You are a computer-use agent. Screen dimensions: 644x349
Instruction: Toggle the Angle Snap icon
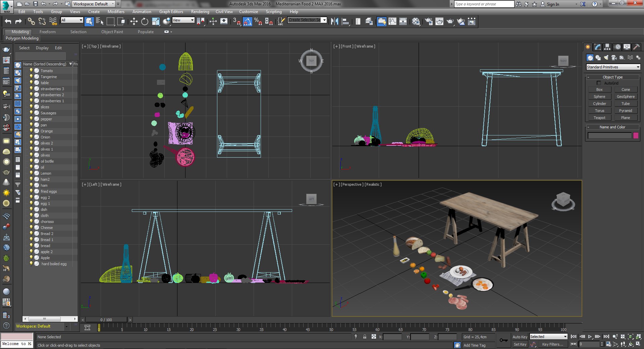(x=247, y=21)
